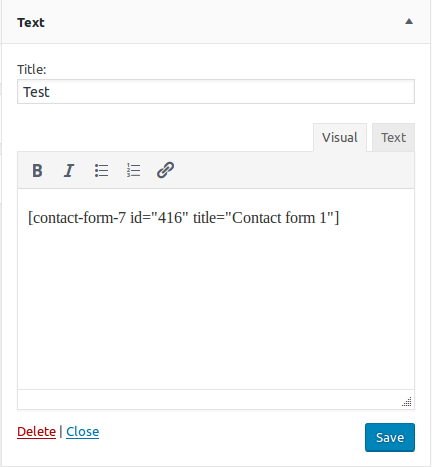The height and width of the screenshot is (467, 432).
Task: Switch to the Visual editor tab
Action: pyautogui.click(x=340, y=137)
